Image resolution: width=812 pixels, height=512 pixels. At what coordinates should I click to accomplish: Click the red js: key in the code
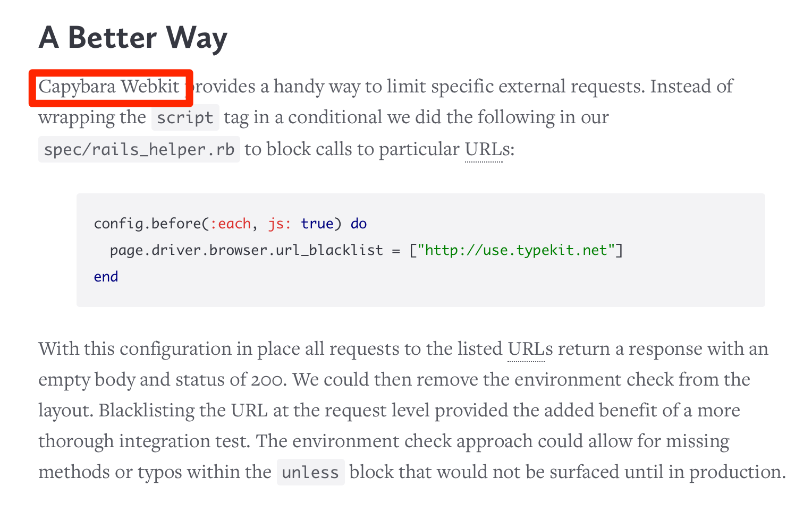(x=280, y=224)
